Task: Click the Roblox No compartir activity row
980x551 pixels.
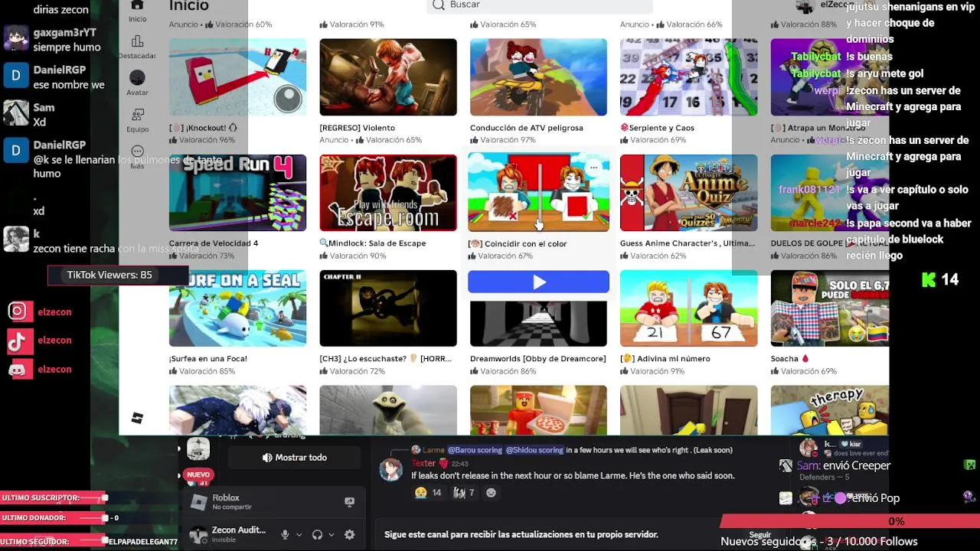Action: pyautogui.click(x=273, y=502)
